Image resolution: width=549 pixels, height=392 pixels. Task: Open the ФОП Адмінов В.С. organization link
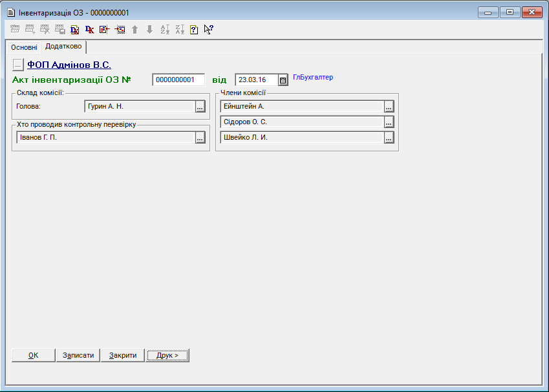click(x=69, y=65)
